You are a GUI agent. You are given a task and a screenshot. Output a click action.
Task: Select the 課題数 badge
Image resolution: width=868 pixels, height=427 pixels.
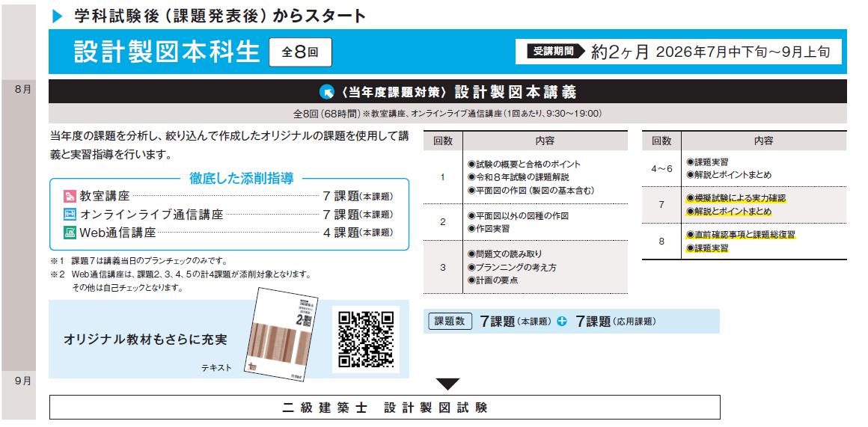[450, 322]
